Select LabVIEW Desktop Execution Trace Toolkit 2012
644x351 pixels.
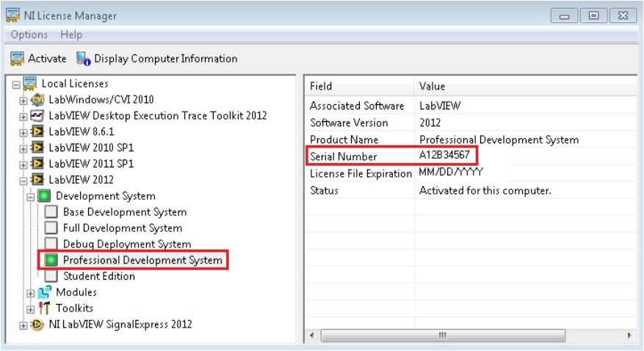158,116
